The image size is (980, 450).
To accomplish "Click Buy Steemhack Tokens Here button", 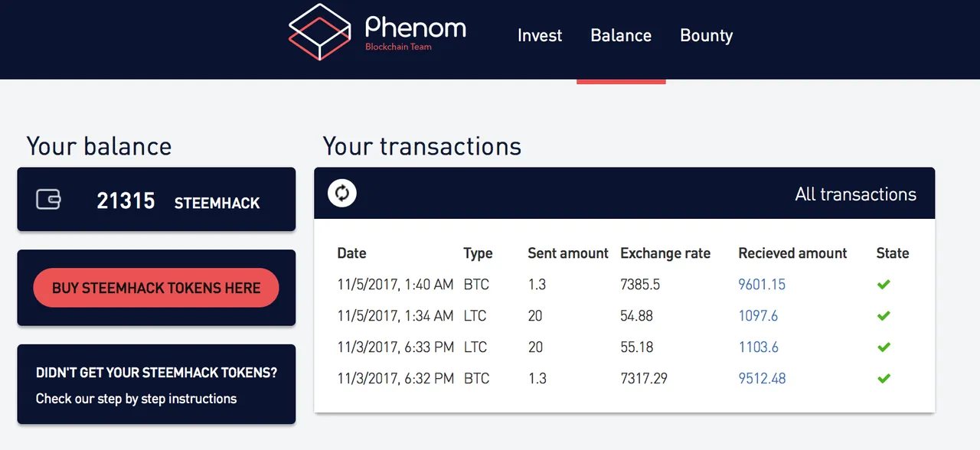I will tap(156, 288).
